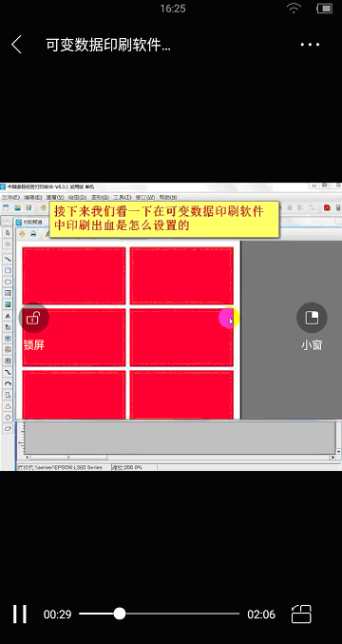Select the Curve line tool
This screenshot has width=342, height=644.
point(8,372)
